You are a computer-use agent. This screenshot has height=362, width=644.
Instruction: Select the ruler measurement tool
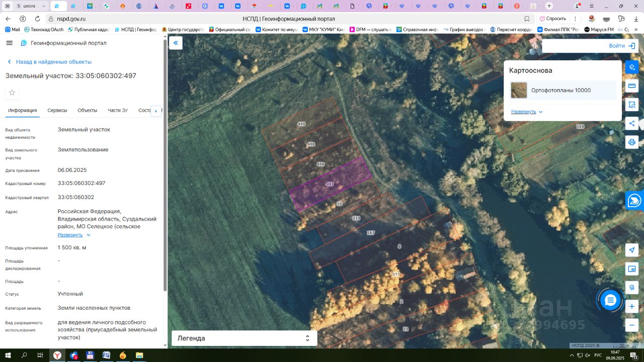pos(632,86)
